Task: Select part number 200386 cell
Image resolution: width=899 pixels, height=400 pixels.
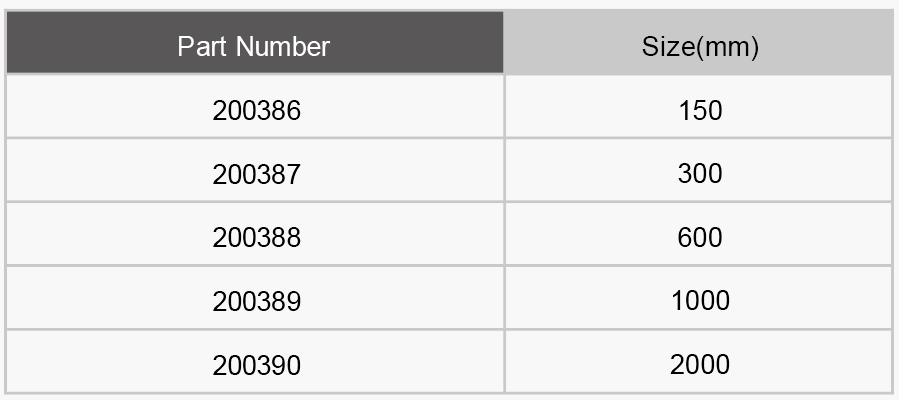Action: [x=255, y=107]
